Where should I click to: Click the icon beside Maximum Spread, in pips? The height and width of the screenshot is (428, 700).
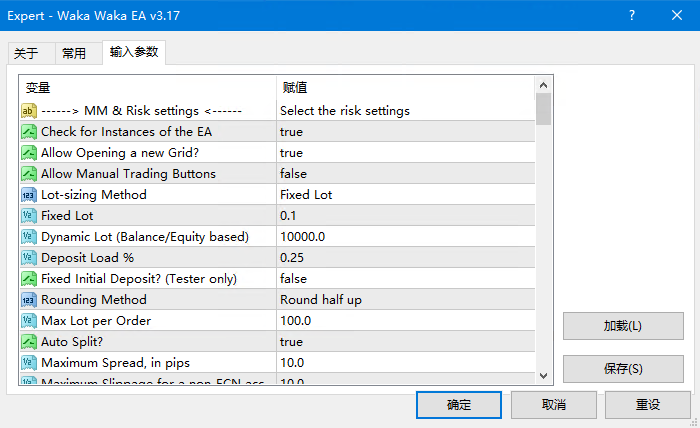[29, 362]
